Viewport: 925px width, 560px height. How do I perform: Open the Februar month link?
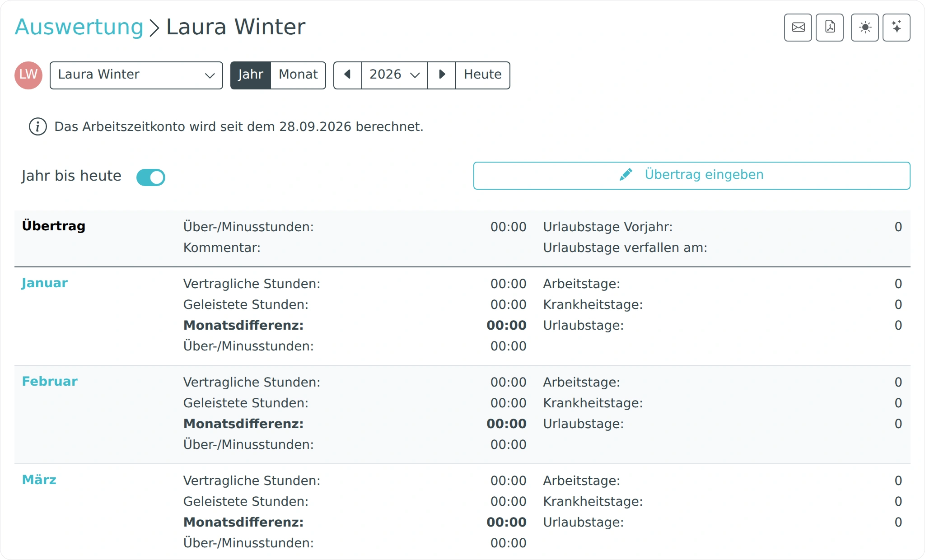pos(50,382)
